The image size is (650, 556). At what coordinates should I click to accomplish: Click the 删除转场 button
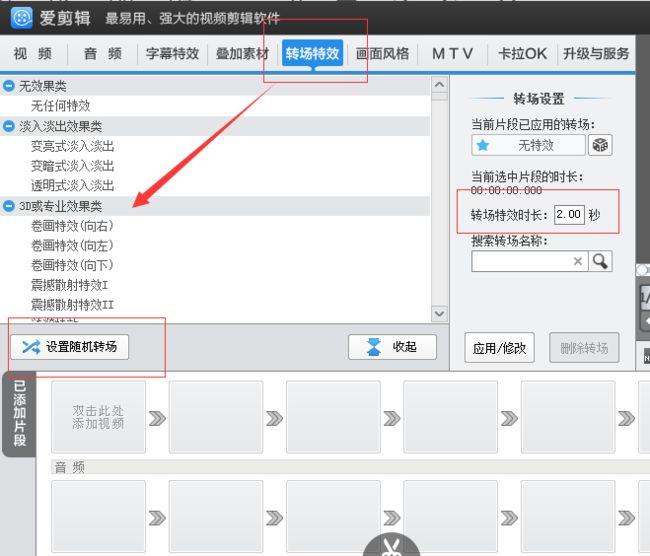click(x=584, y=347)
